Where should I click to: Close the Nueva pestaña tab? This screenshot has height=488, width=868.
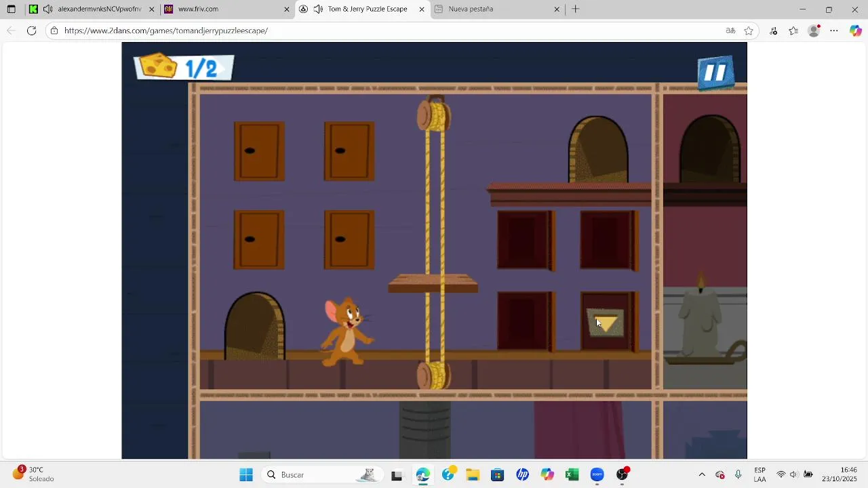[557, 9]
